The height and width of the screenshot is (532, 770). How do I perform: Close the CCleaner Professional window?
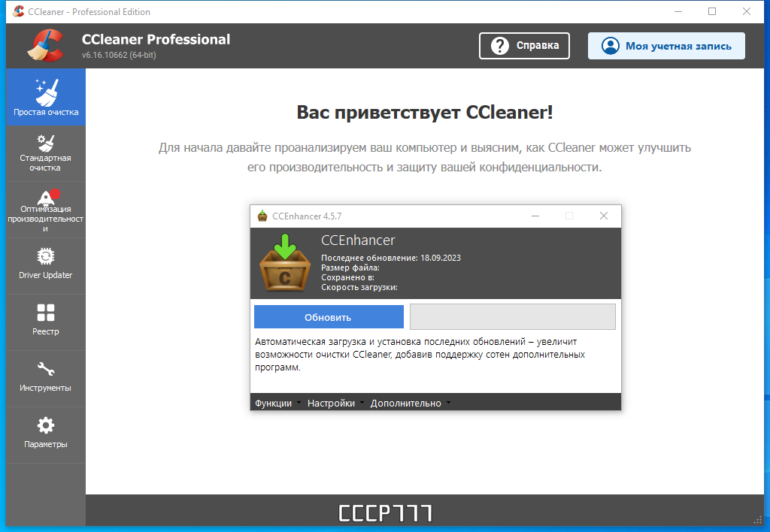(747, 11)
